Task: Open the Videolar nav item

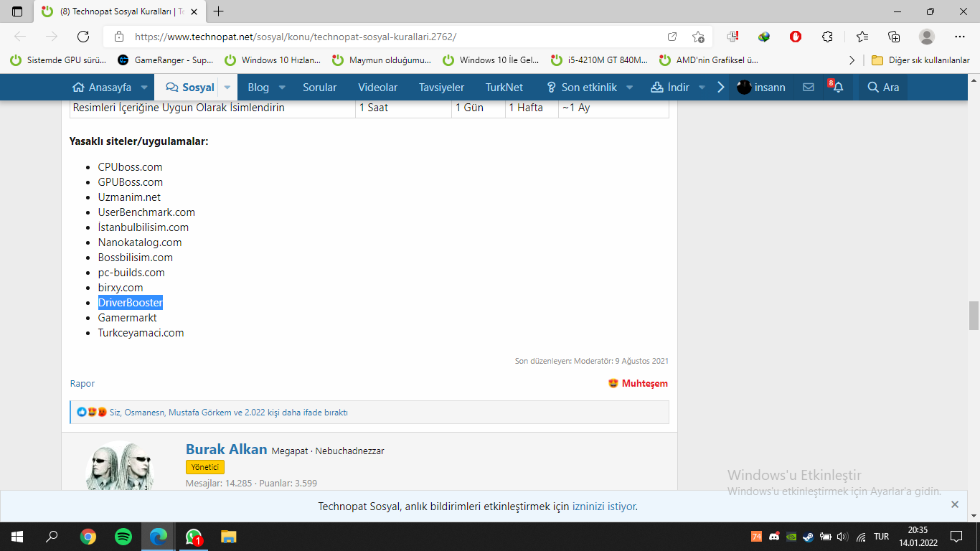Action: pos(377,88)
